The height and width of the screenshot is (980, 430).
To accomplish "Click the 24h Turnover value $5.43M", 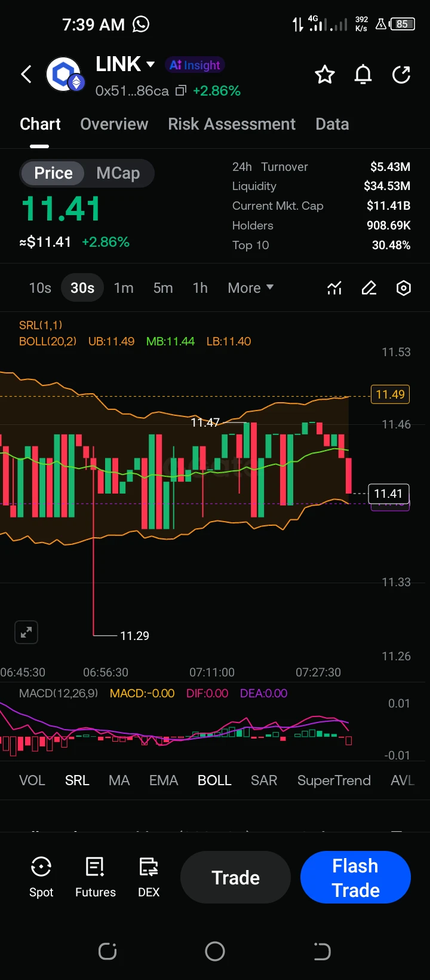I will click(390, 167).
